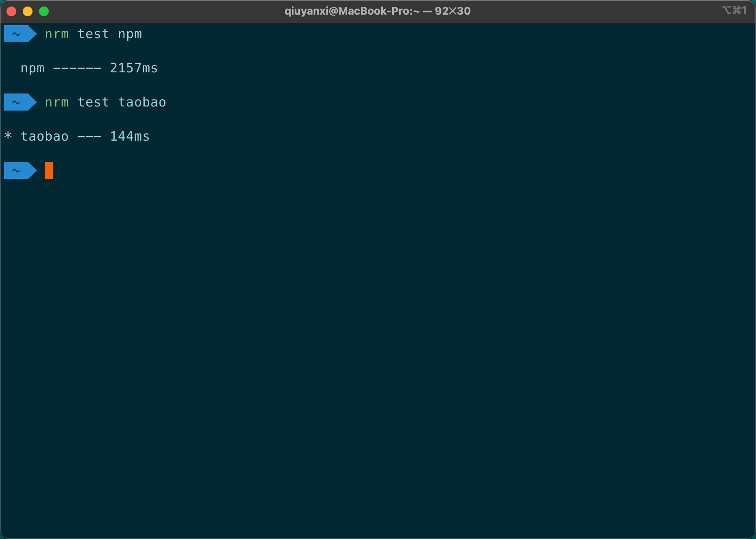Click the blue ~ prompt before 'nrm test taobao'
This screenshot has height=539, width=756.
(20, 102)
